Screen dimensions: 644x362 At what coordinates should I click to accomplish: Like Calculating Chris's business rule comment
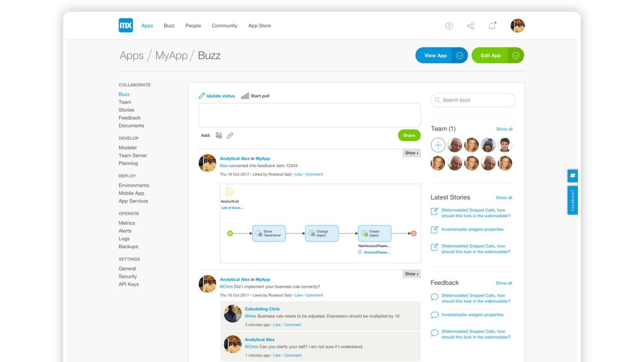(276, 325)
